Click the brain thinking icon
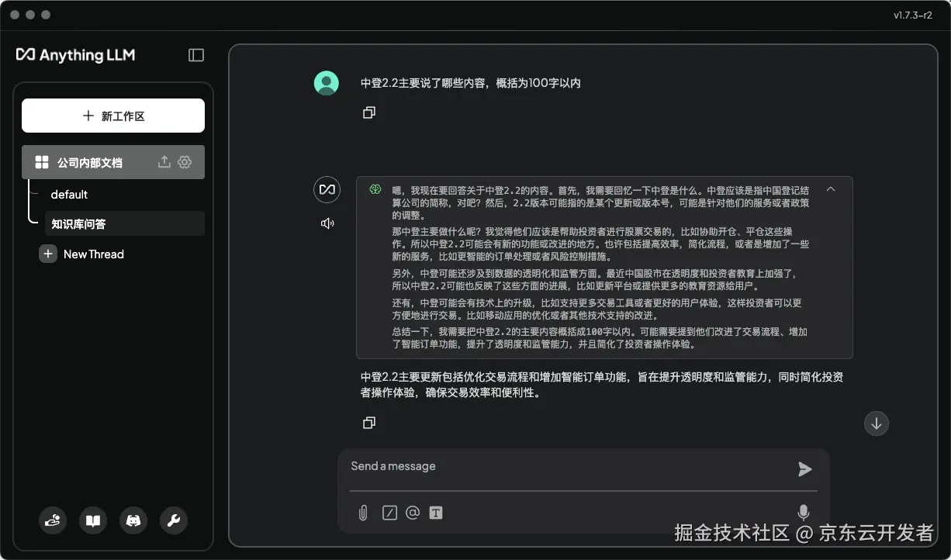This screenshot has width=951, height=560. tap(375, 189)
